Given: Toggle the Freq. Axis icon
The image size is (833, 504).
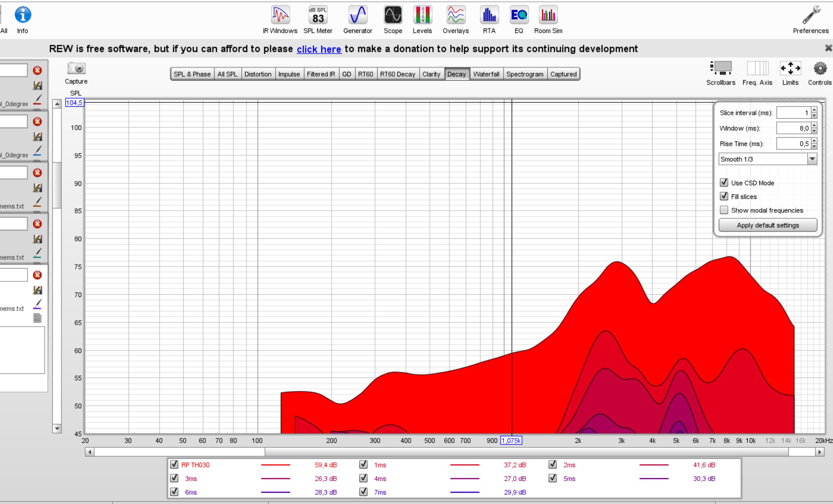Looking at the screenshot, I should (x=757, y=68).
